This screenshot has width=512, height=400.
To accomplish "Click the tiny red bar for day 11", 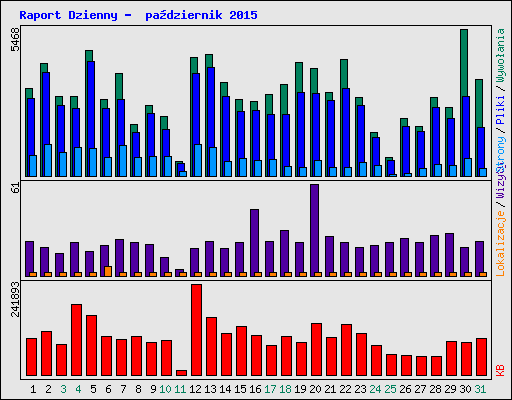I will pos(181,373).
